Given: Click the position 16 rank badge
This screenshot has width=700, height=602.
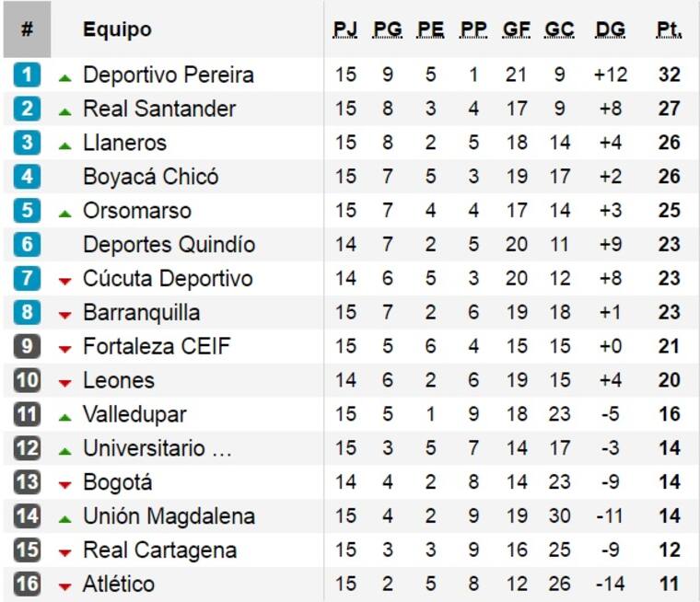Looking at the screenshot, I should (27, 585).
